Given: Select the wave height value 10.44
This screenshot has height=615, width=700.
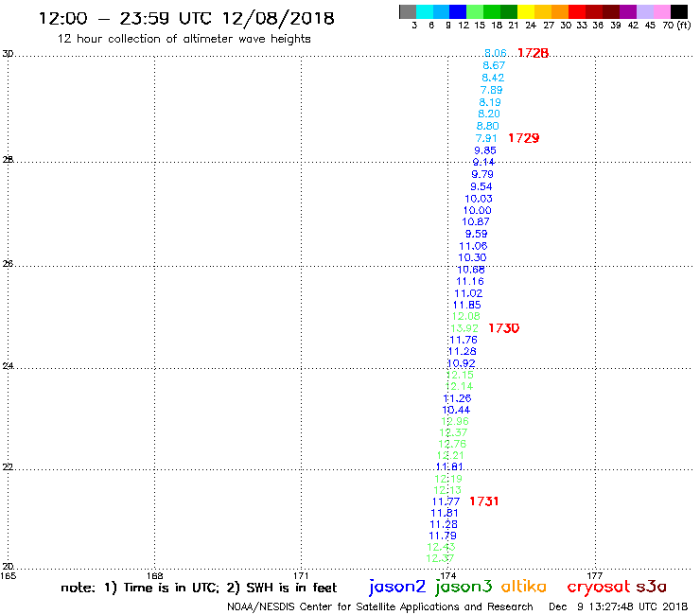Looking at the screenshot, I should [456, 410].
